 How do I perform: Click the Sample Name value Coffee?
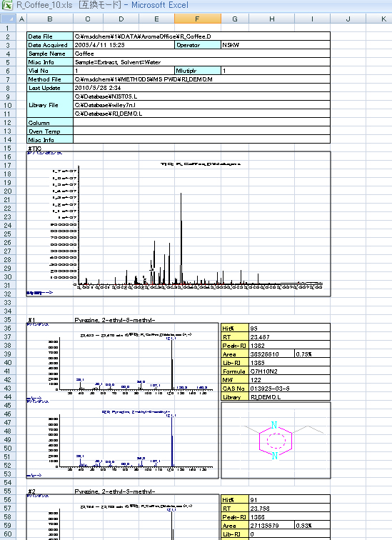[201, 54]
